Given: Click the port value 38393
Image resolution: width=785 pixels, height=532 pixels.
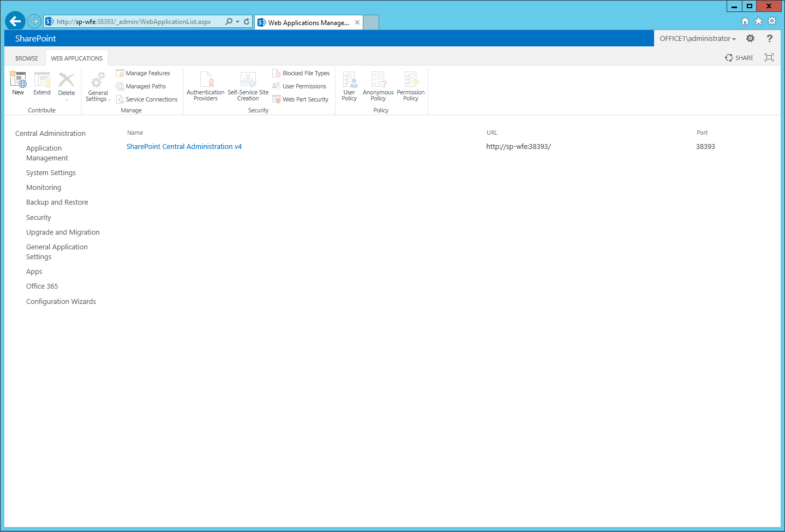Looking at the screenshot, I should pyautogui.click(x=705, y=147).
